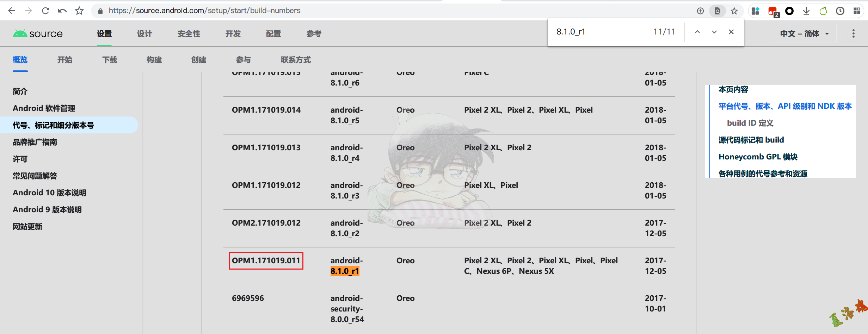Viewport: 868px width, 334px height.
Task: Click the Android source logo
Action: click(x=38, y=34)
